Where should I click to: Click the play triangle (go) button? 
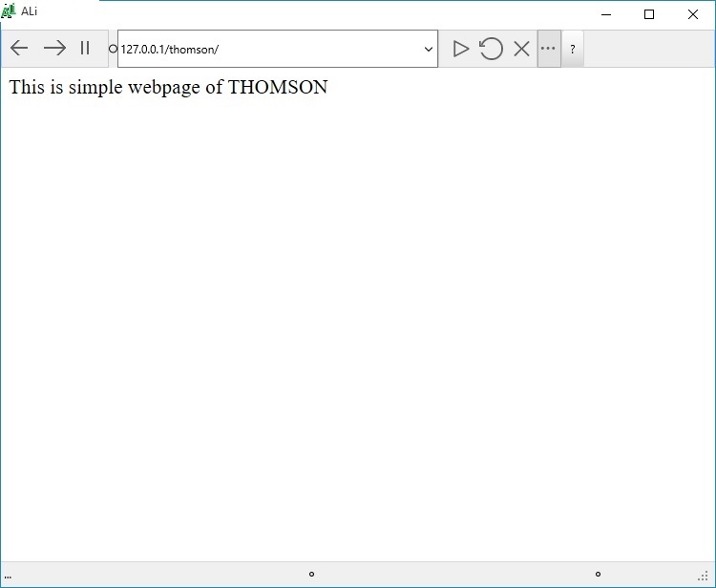click(x=460, y=49)
